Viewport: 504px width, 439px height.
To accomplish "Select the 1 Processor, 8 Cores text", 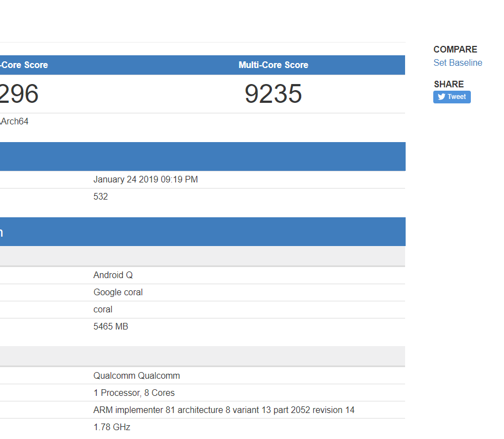I will coord(134,393).
